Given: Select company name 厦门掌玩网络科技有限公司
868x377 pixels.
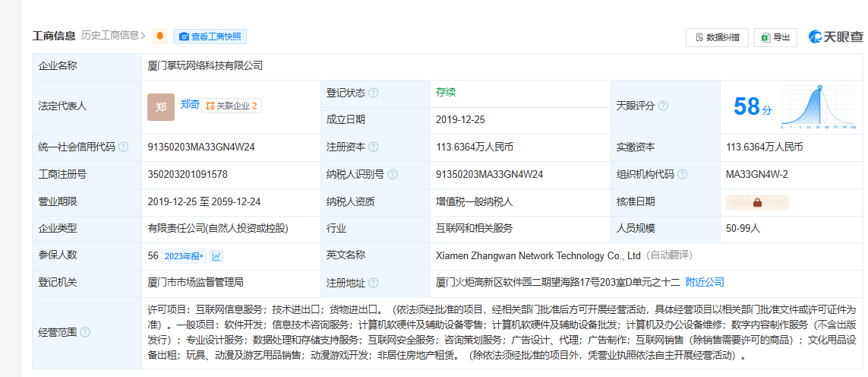Looking at the screenshot, I should [x=205, y=66].
